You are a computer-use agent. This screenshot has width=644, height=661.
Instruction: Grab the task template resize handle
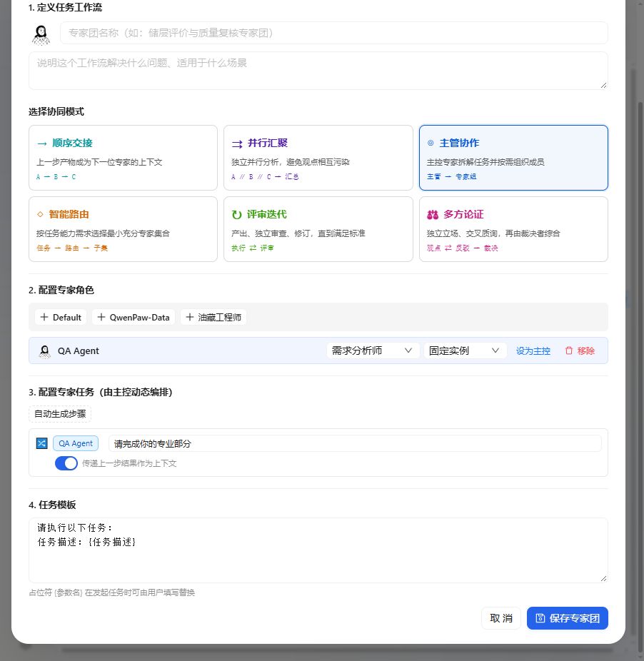[x=603, y=579]
